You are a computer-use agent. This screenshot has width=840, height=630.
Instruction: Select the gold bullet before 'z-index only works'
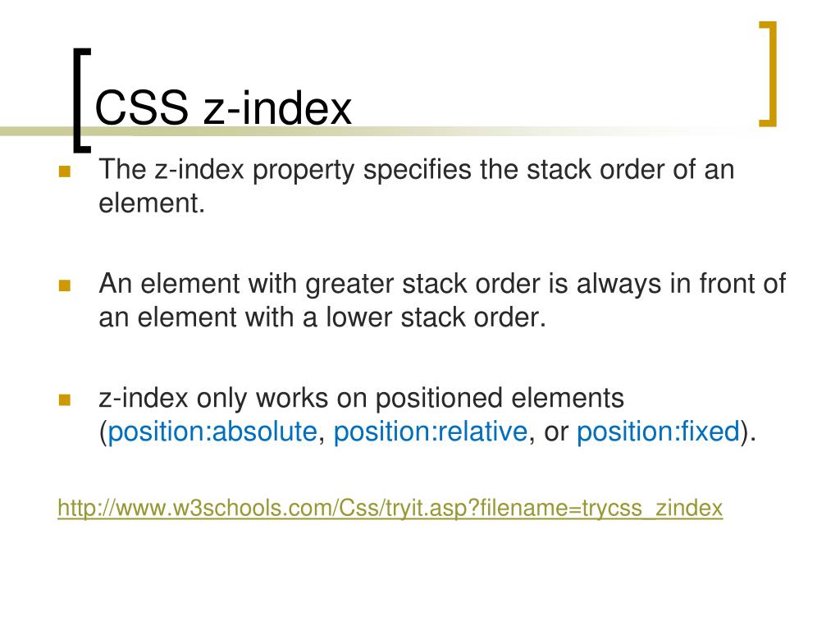pos(65,399)
